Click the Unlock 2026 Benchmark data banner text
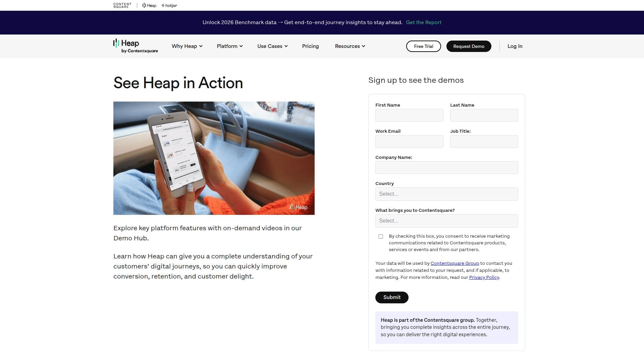The height and width of the screenshot is (362, 644). tap(302, 22)
